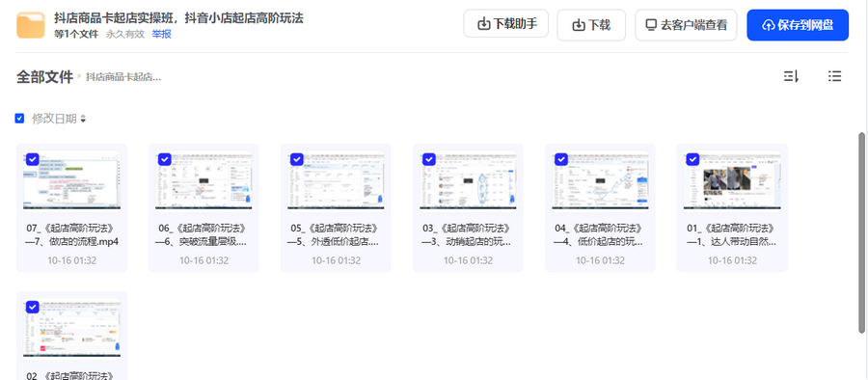
Task: Uncheck the 03_动销起店 file checkbox
Action: click(429, 159)
